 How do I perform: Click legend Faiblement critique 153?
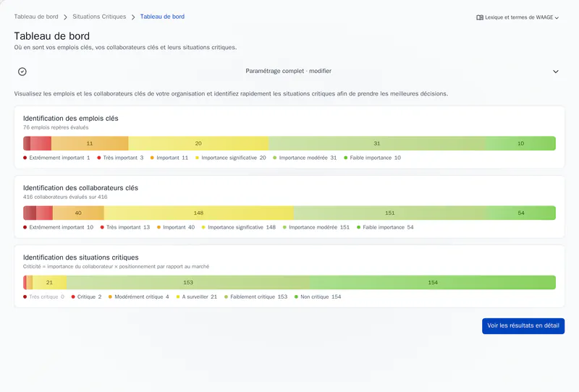tap(255, 297)
